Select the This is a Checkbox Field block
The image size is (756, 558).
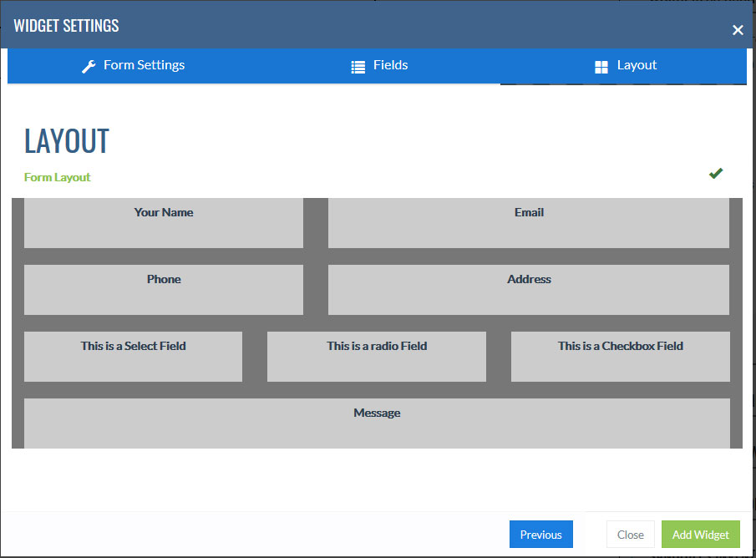621,357
